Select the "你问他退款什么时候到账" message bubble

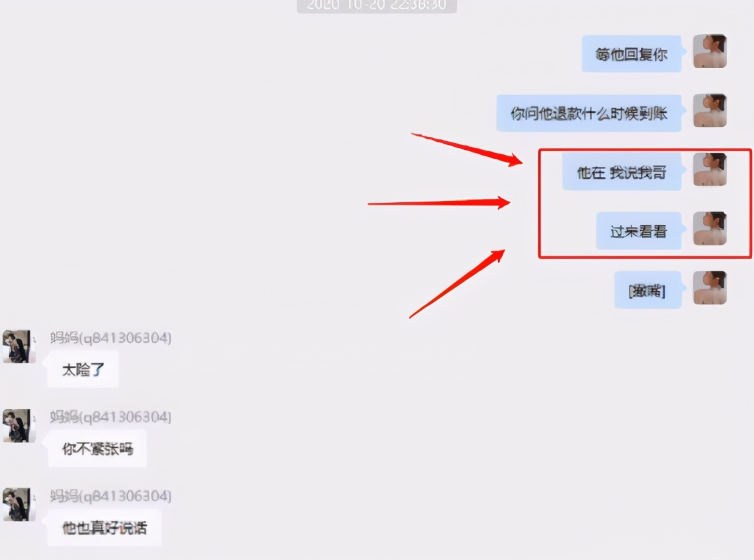pos(589,113)
